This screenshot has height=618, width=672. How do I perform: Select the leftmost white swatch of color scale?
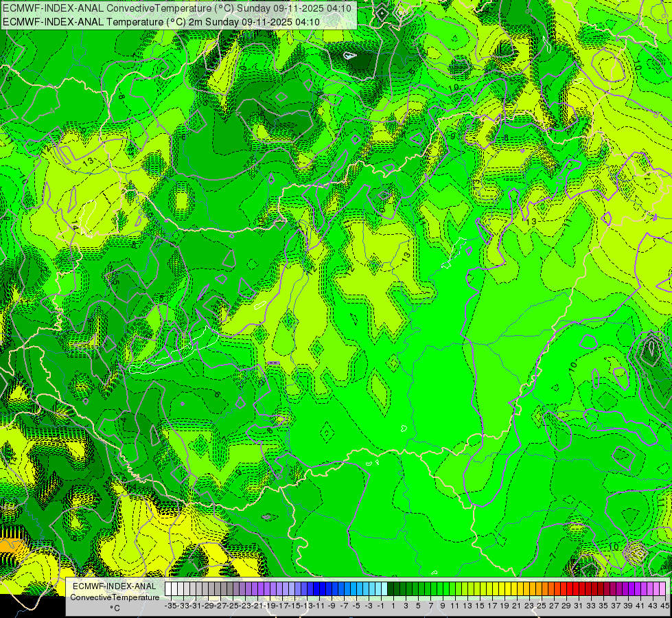168,588
